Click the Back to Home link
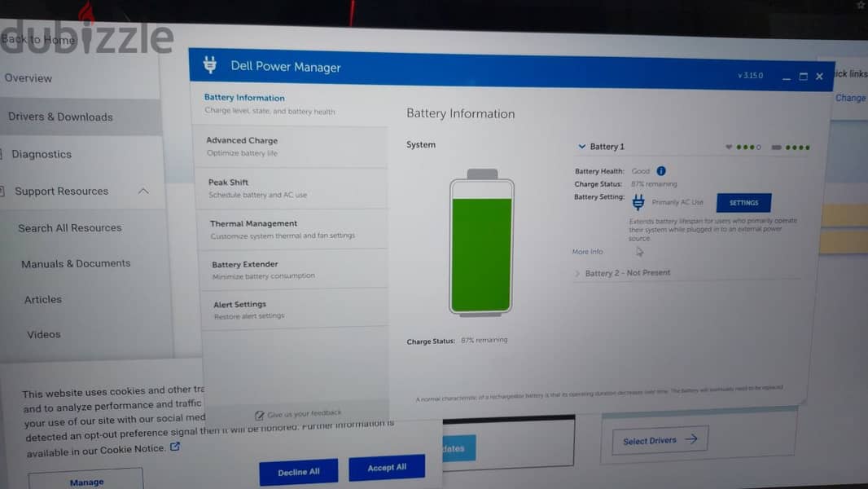This screenshot has height=489, width=868. [x=37, y=39]
